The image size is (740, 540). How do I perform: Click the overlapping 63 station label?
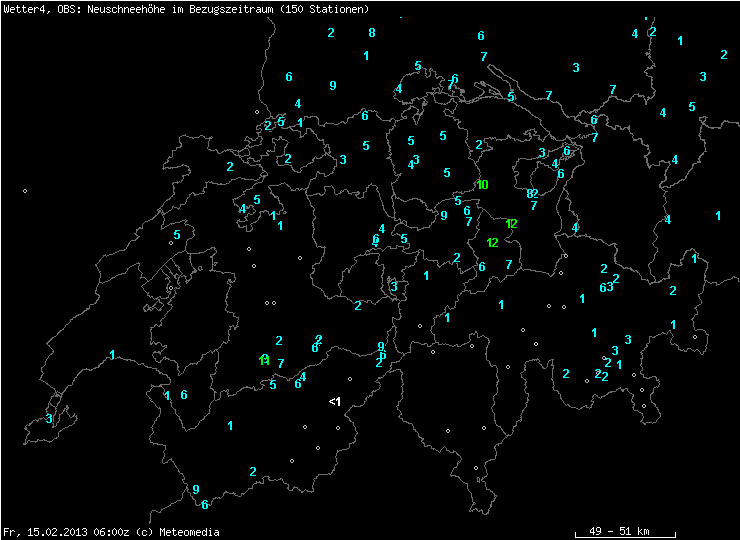[x=605, y=287]
